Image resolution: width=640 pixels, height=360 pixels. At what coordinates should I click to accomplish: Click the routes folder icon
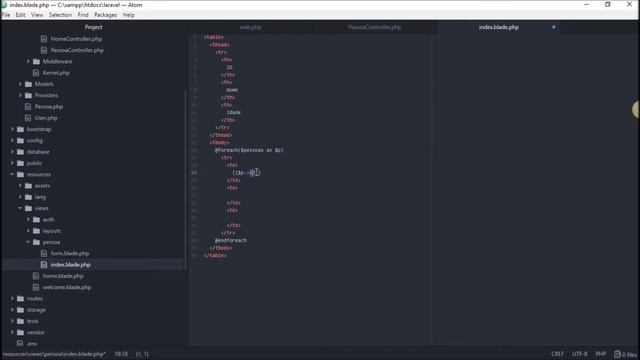tap(20, 298)
